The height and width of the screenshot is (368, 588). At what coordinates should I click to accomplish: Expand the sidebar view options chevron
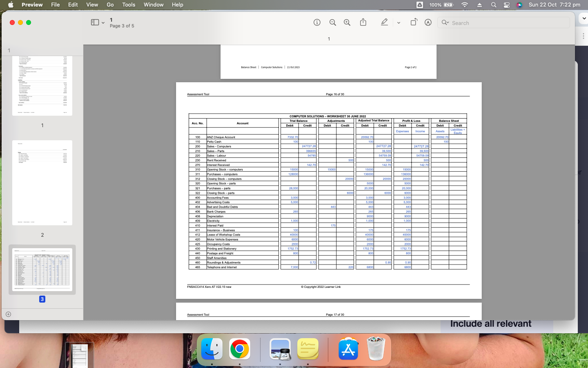pos(103,22)
